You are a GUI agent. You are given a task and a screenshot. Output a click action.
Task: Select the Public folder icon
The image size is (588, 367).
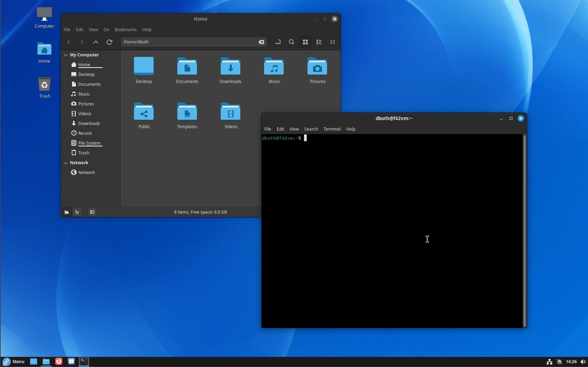click(x=144, y=111)
